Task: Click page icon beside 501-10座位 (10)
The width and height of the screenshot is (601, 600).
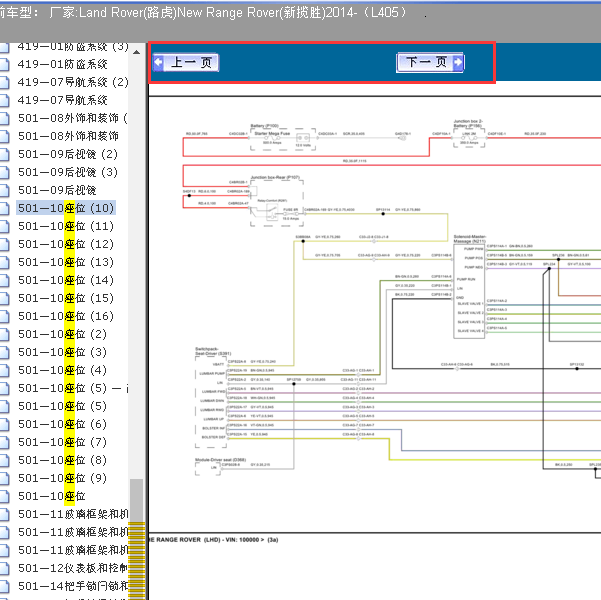Action: [x=4, y=209]
